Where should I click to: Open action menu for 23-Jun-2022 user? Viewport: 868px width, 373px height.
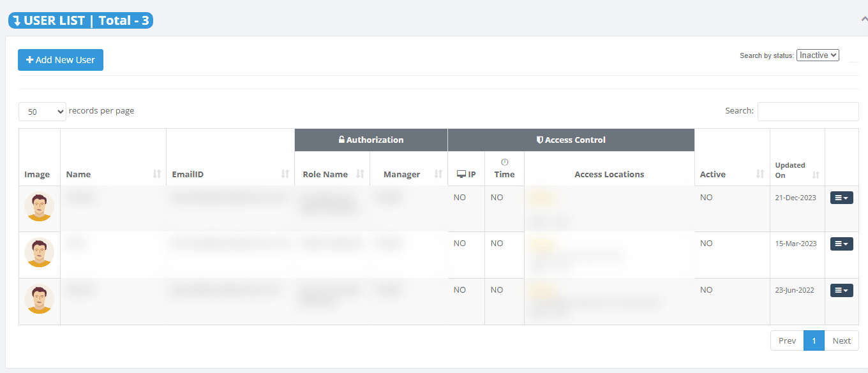click(x=841, y=290)
